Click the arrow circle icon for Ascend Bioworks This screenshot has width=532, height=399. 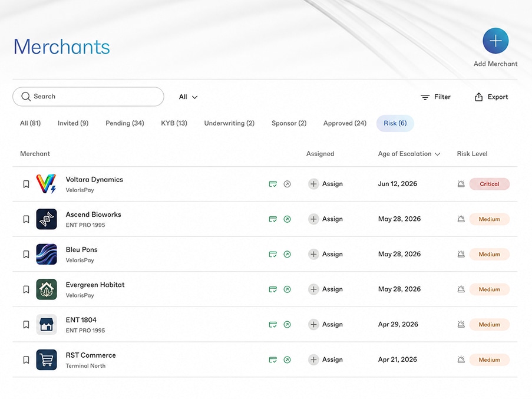pyautogui.click(x=287, y=219)
